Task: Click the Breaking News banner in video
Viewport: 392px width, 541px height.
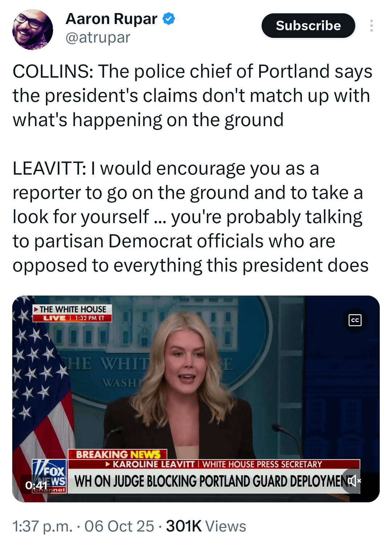Action: (118, 454)
